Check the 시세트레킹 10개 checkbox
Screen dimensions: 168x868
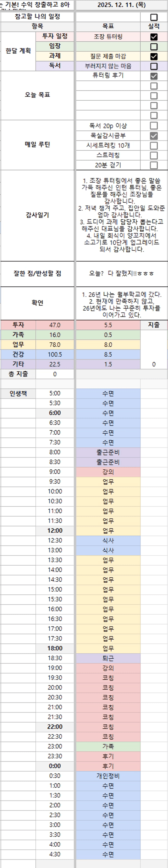coord(154,146)
